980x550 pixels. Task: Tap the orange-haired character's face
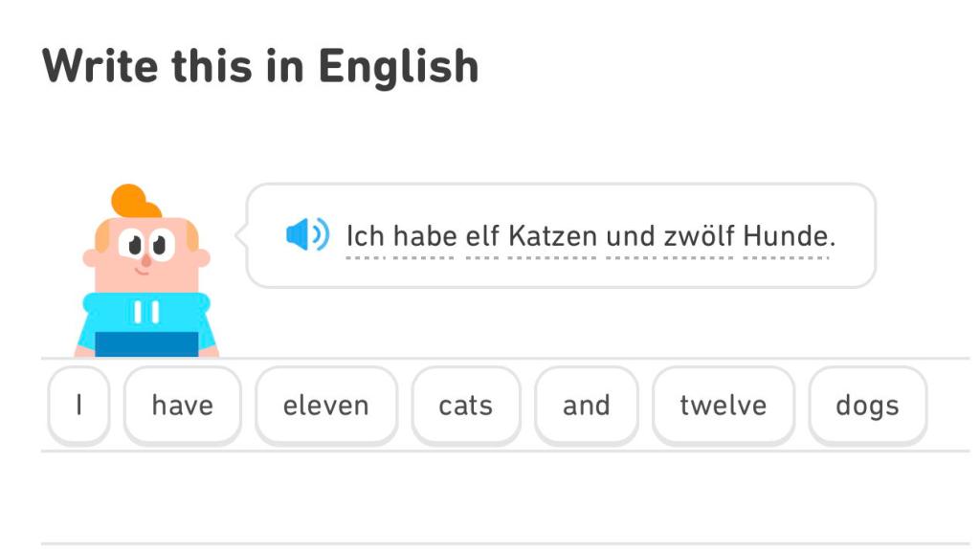(x=146, y=249)
